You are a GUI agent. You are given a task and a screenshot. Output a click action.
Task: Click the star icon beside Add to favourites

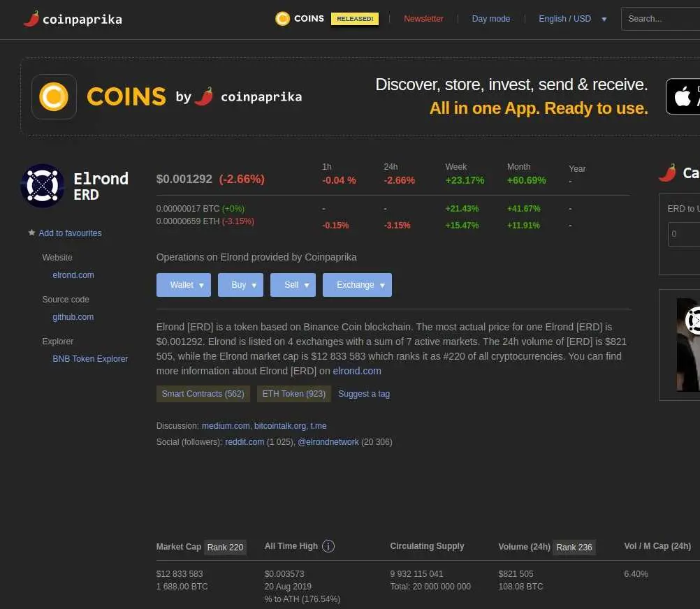31,233
